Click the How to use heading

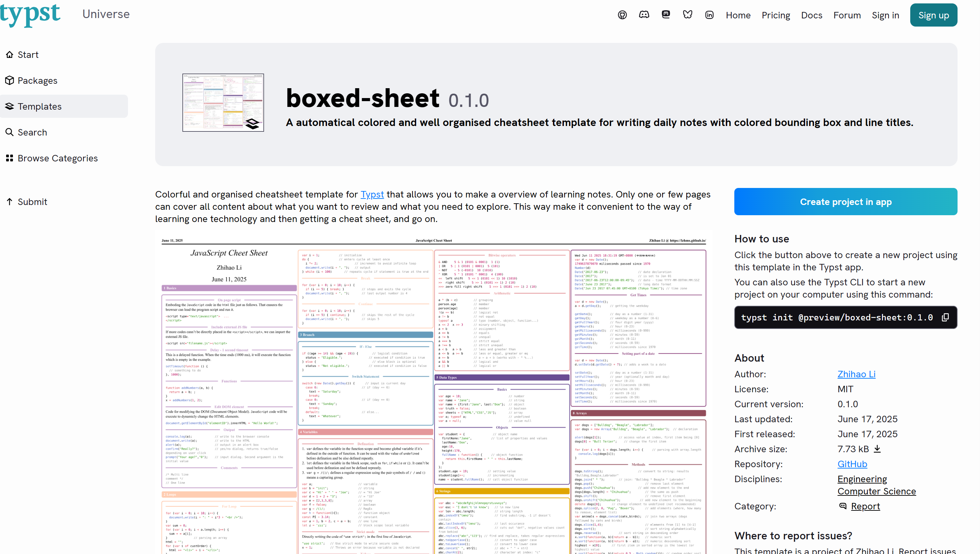(761, 239)
